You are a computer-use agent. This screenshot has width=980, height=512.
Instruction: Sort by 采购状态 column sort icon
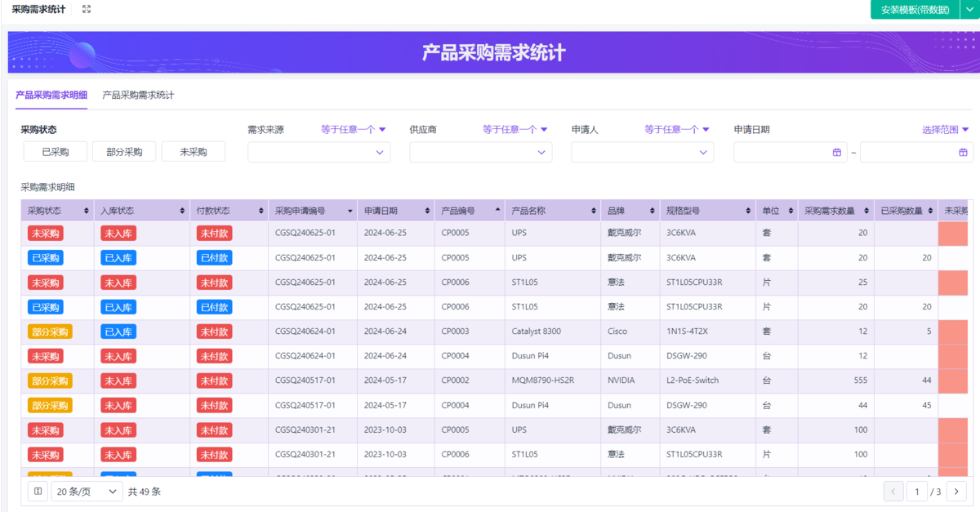pos(87,211)
